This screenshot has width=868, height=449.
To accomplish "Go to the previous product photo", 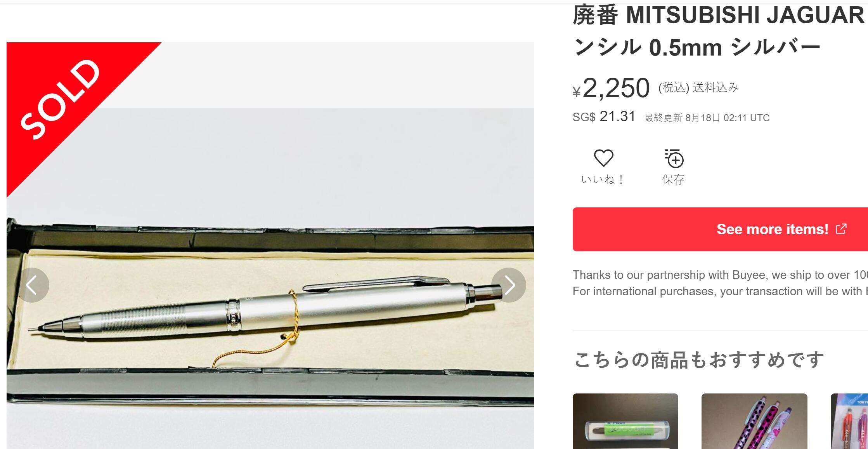I will (x=32, y=285).
